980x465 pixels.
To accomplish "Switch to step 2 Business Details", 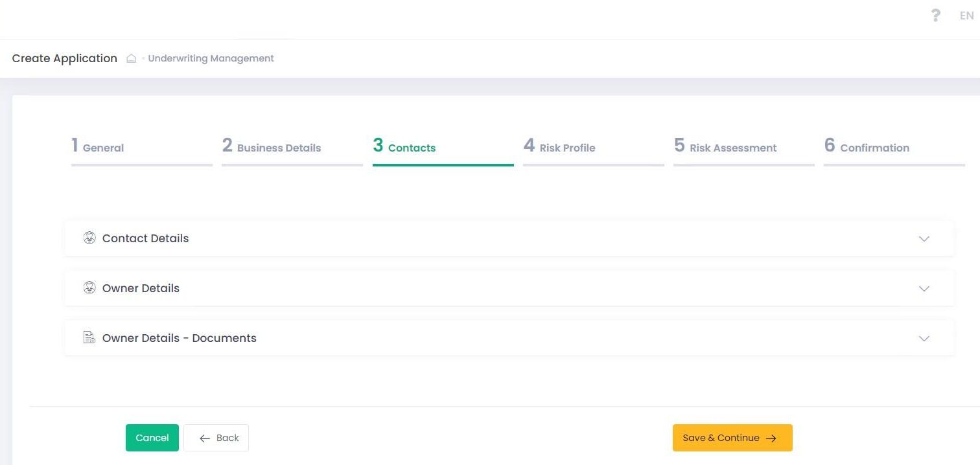I will [x=272, y=147].
